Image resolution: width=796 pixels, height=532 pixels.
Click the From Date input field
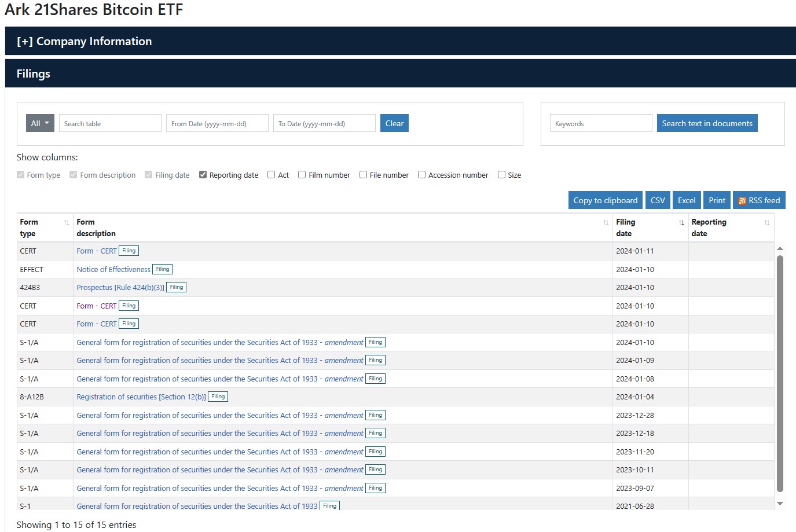217,123
